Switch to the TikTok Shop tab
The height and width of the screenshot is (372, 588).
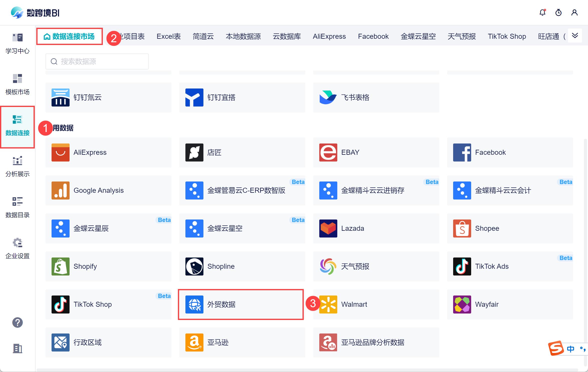point(507,36)
